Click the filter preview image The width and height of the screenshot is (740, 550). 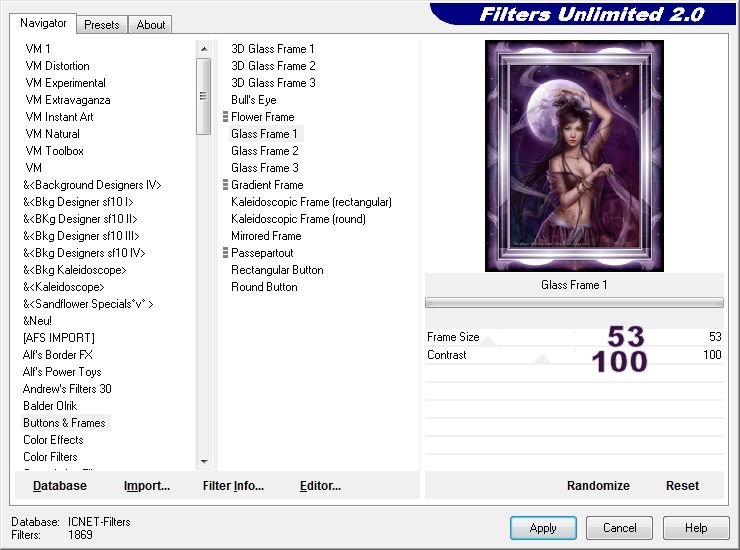pyautogui.click(x=574, y=156)
